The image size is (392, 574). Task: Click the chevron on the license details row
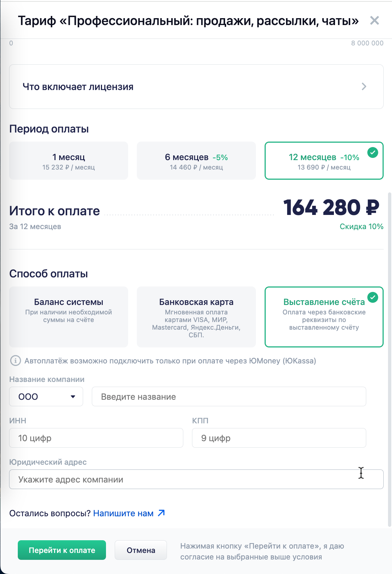[x=364, y=87]
